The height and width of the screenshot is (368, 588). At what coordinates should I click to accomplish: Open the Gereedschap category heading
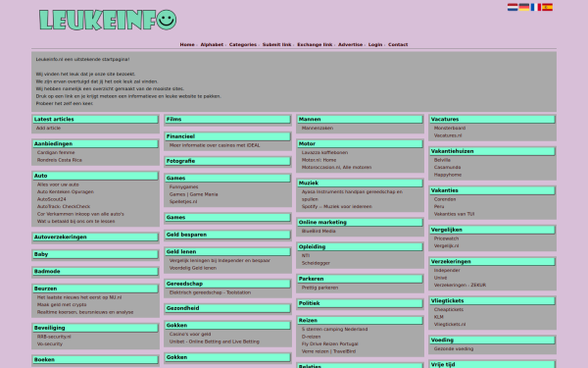click(227, 284)
